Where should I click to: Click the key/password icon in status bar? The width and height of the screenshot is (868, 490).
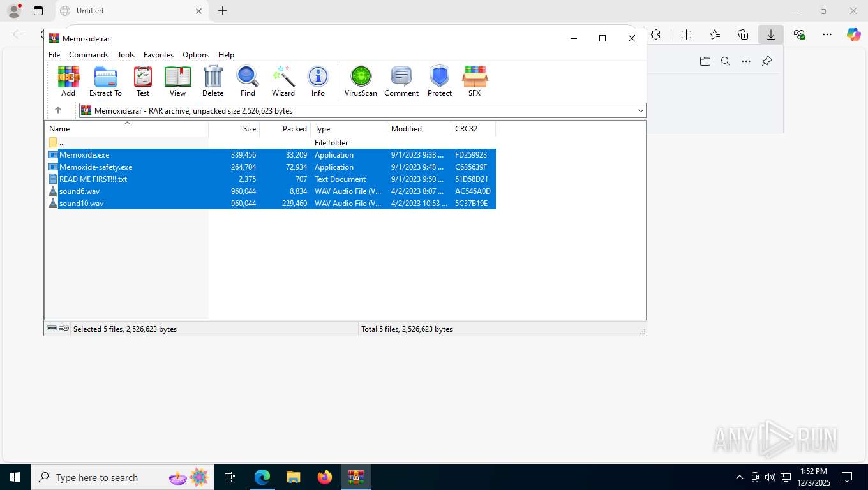pyautogui.click(x=64, y=329)
